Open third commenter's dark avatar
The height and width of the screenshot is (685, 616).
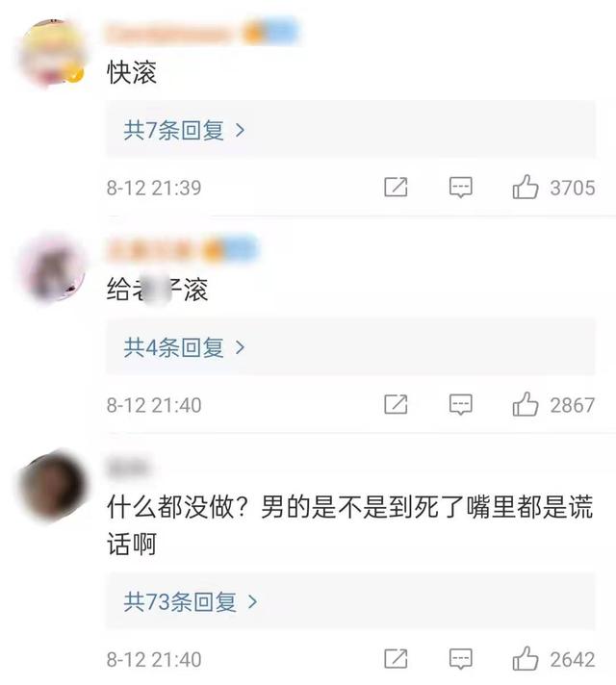53,486
